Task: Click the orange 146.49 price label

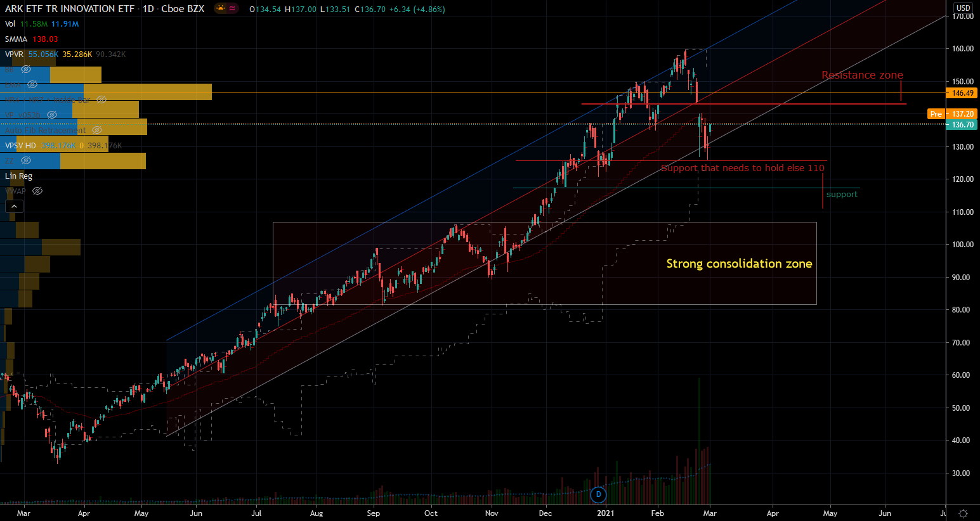Action: point(963,93)
